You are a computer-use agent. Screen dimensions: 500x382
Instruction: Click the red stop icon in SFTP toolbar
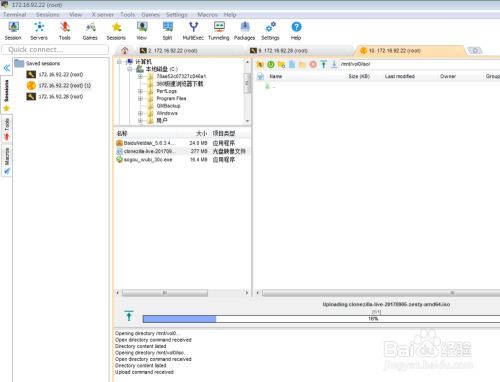click(313, 64)
